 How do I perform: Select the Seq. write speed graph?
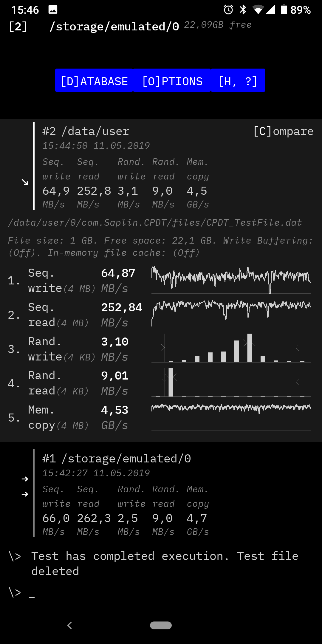(x=231, y=280)
